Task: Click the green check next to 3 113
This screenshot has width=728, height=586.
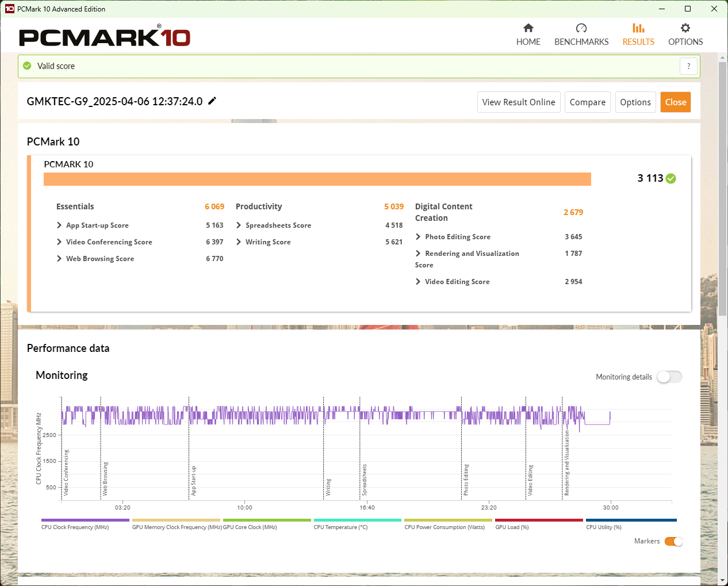Action: click(x=670, y=179)
